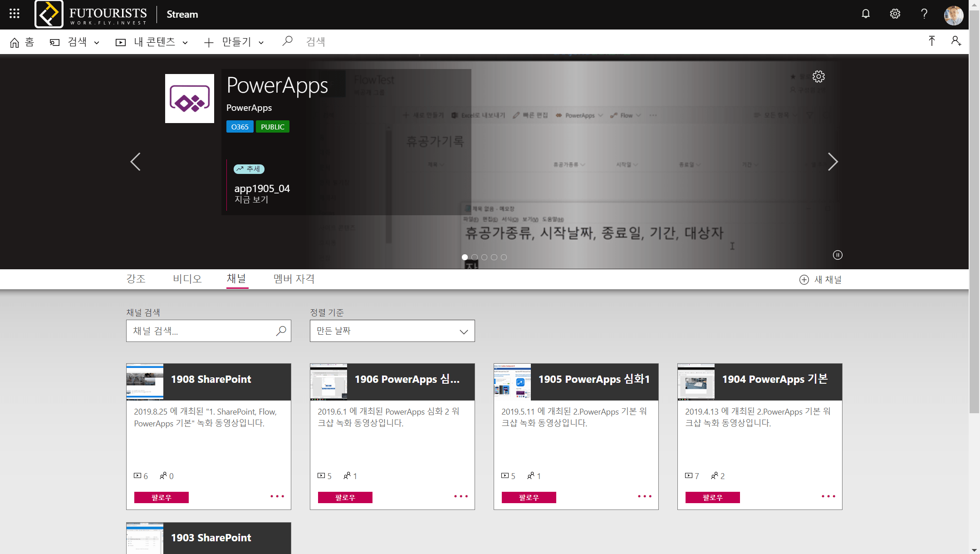
Task: Click the header settings gear icon
Action: [x=895, y=14]
